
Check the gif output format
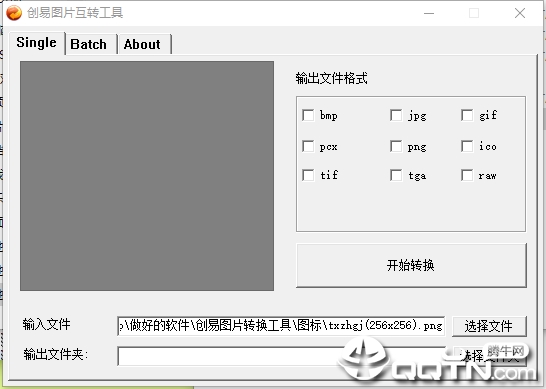(x=467, y=115)
